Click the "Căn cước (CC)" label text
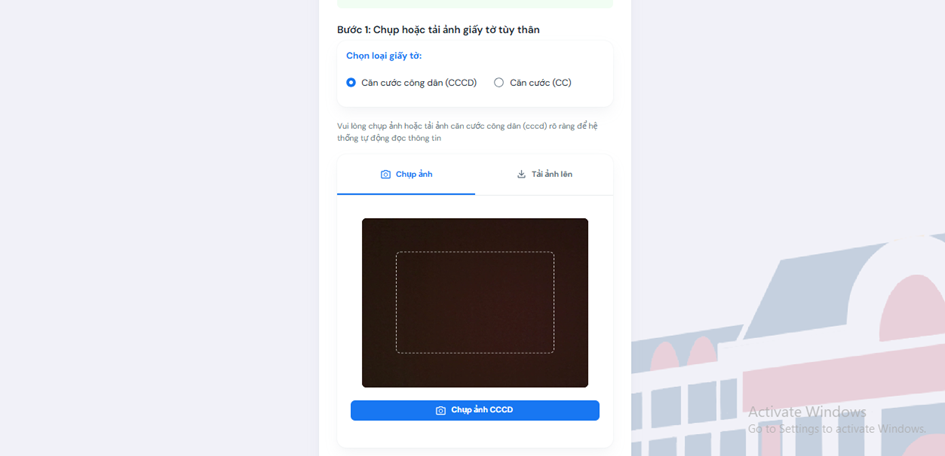Image resolution: width=945 pixels, height=456 pixels. pos(541,83)
